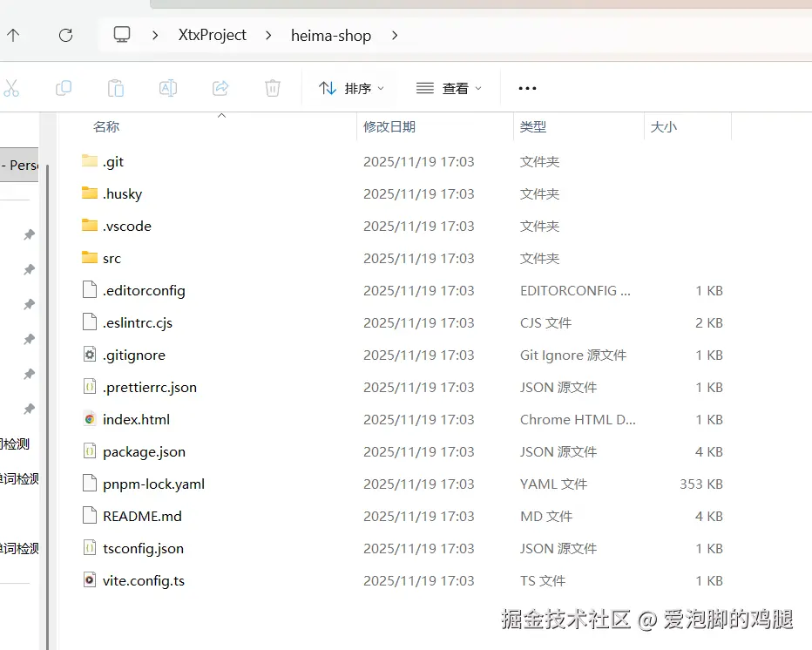Image resolution: width=812 pixels, height=650 pixels.
Task: Select the .prettierrc.json file icon
Action: click(x=90, y=386)
